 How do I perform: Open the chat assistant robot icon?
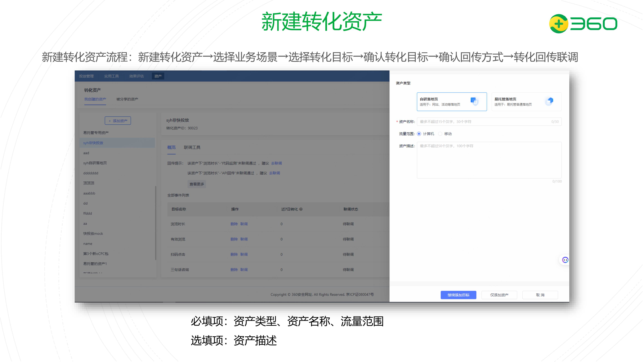(565, 260)
